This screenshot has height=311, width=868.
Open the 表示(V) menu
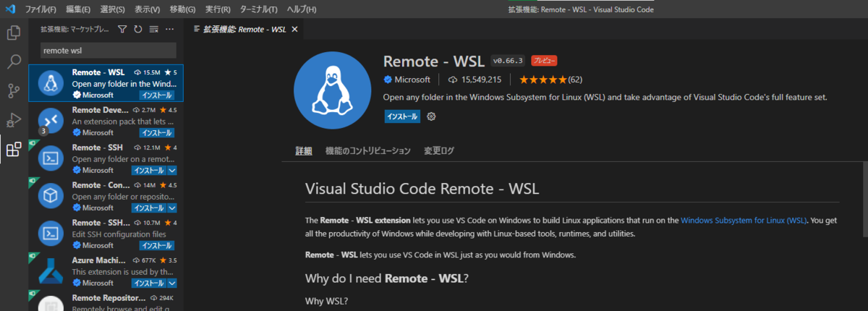[148, 9]
